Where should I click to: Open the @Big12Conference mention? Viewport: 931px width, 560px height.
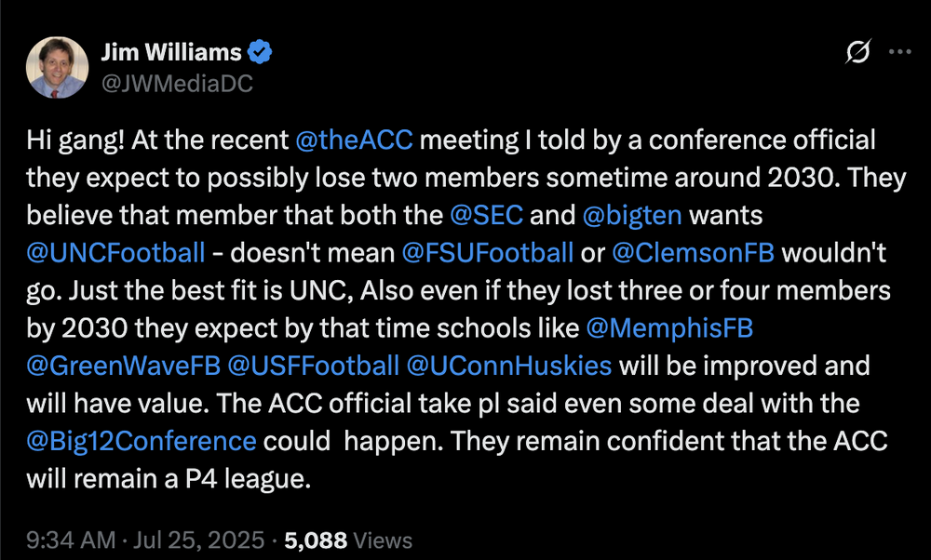pos(142,439)
